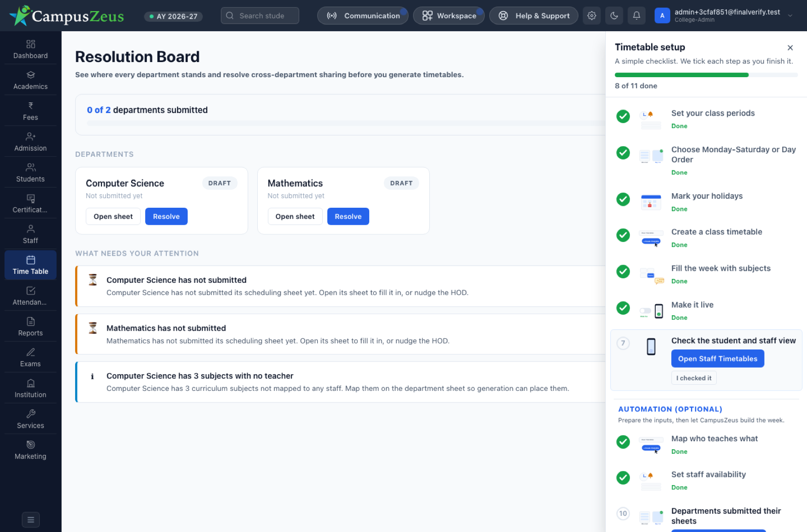The image size is (807, 532).
Task: Open Students section in sidebar
Action: coord(31,172)
